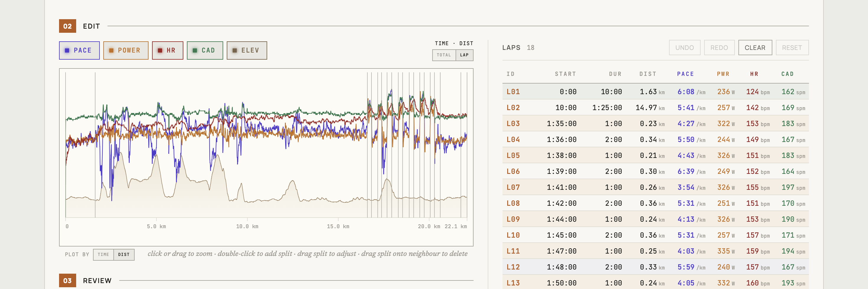Select lap row L12
This screenshot has width=868, height=289.
click(x=655, y=267)
